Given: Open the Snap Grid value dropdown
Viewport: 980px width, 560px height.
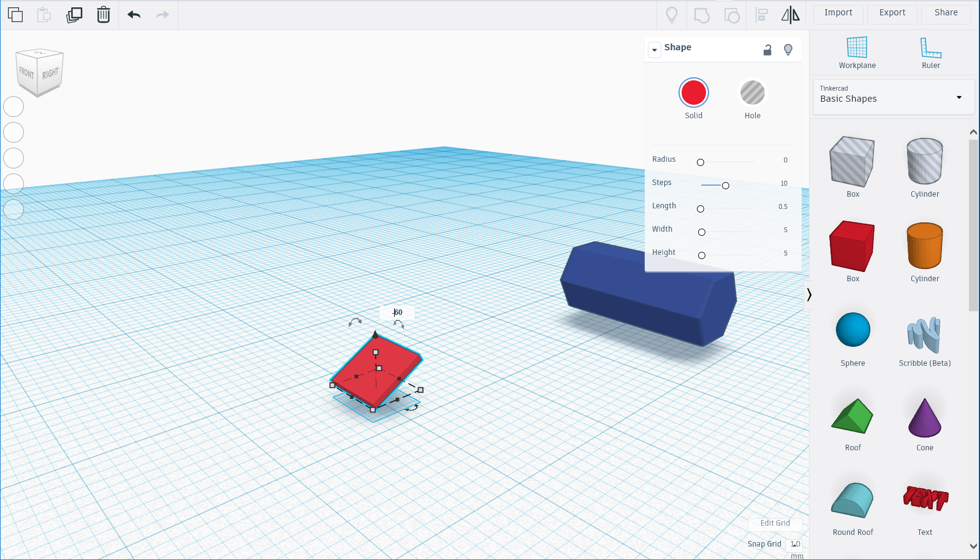Looking at the screenshot, I should point(795,544).
